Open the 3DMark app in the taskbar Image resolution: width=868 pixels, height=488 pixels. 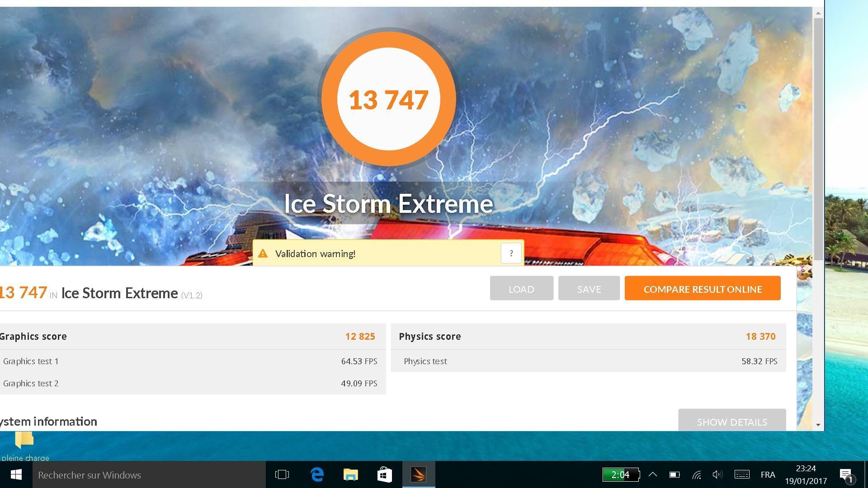[x=419, y=474]
